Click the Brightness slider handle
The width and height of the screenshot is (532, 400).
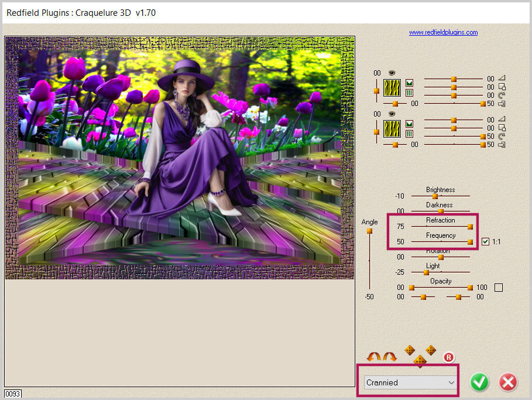pos(435,196)
